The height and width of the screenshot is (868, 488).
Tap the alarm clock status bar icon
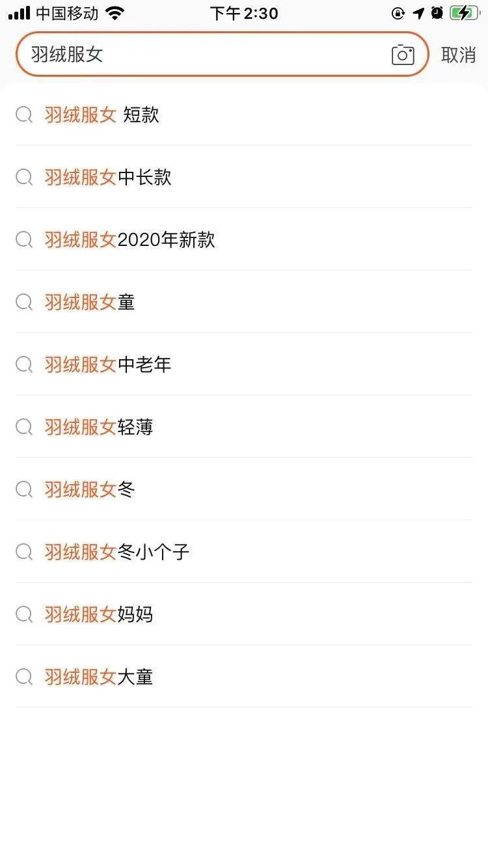[437, 13]
